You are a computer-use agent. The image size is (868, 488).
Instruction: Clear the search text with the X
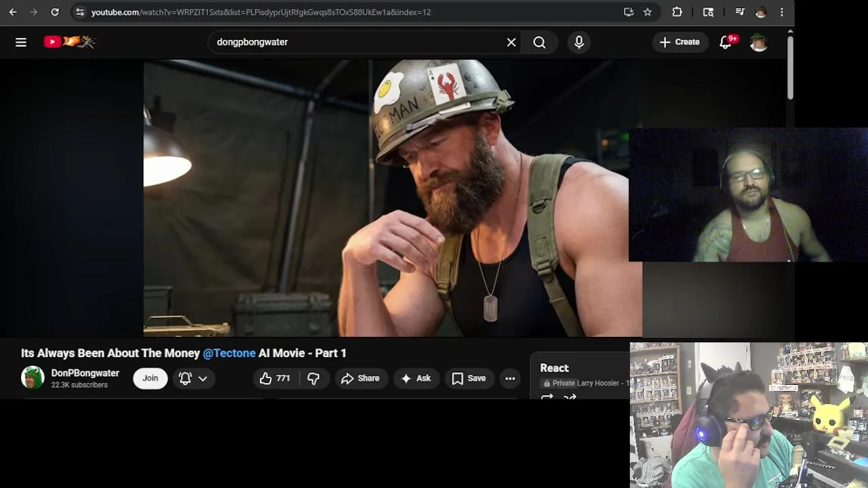511,42
